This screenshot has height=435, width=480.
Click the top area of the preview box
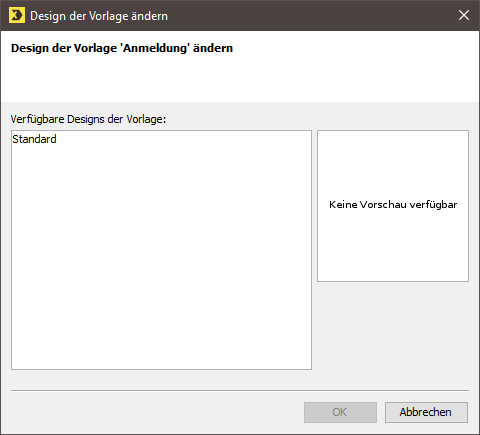coord(393,150)
